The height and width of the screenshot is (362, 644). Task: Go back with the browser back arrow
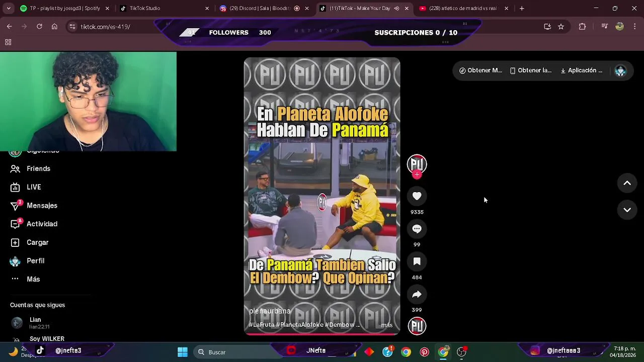[x=9, y=27]
